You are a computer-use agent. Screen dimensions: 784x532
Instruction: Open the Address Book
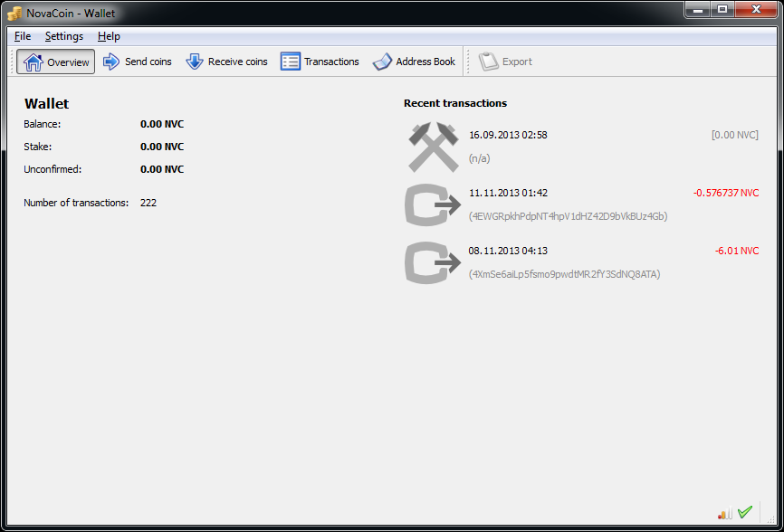pos(414,62)
